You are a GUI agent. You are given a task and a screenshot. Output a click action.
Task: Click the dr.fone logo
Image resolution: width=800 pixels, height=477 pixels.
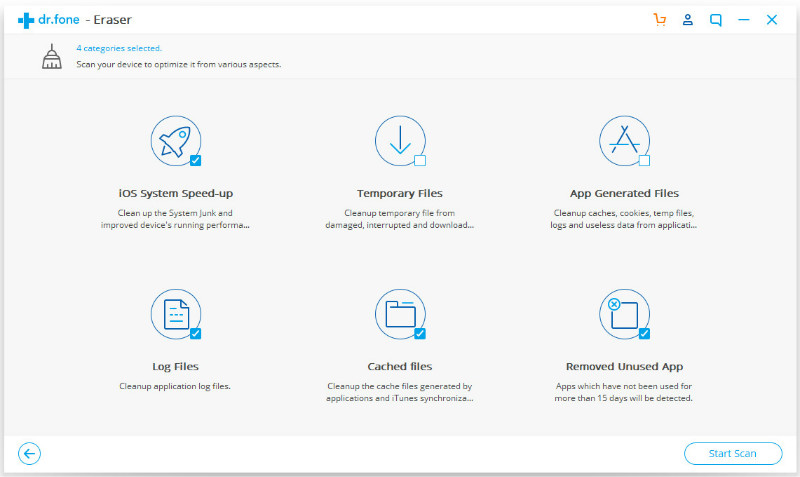pyautogui.click(x=48, y=20)
